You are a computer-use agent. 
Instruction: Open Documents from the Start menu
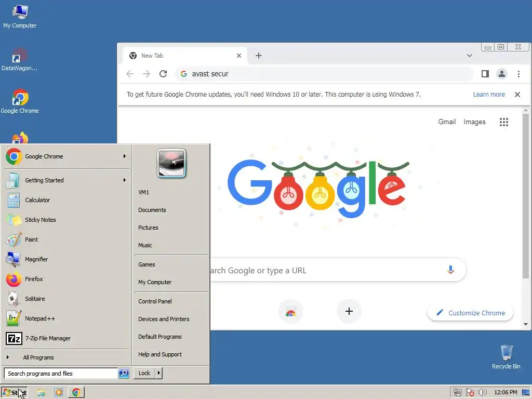[171, 210]
